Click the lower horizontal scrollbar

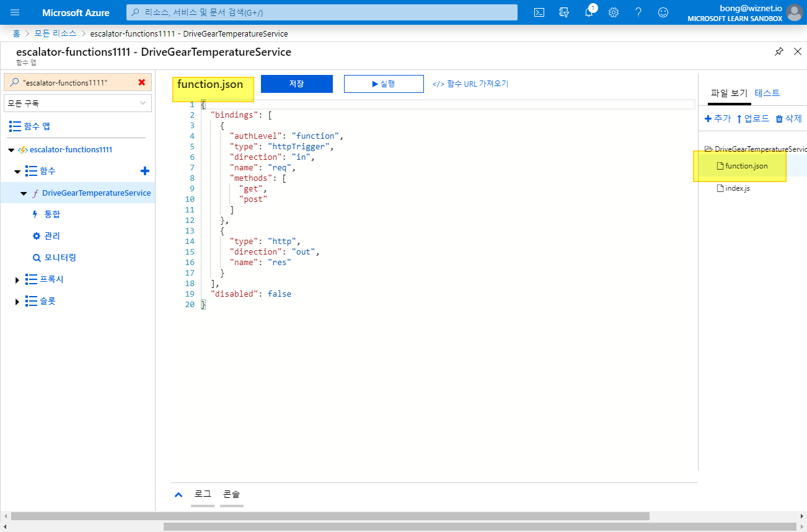point(480,526)
